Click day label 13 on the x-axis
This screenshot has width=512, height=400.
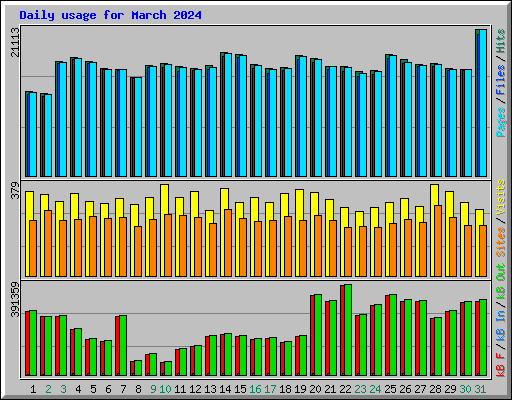(x=210, y=389)
